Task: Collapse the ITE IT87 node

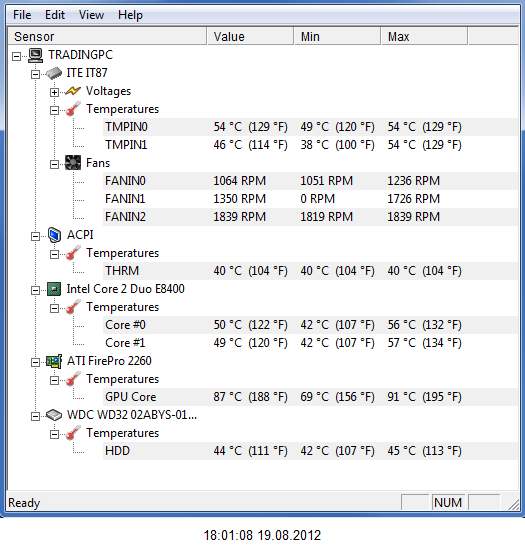Action: click(x=35, y=74)
